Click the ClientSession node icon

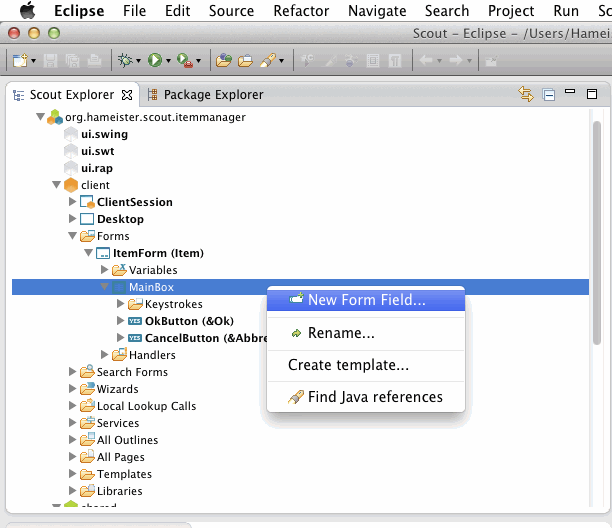tap(87, 202)
